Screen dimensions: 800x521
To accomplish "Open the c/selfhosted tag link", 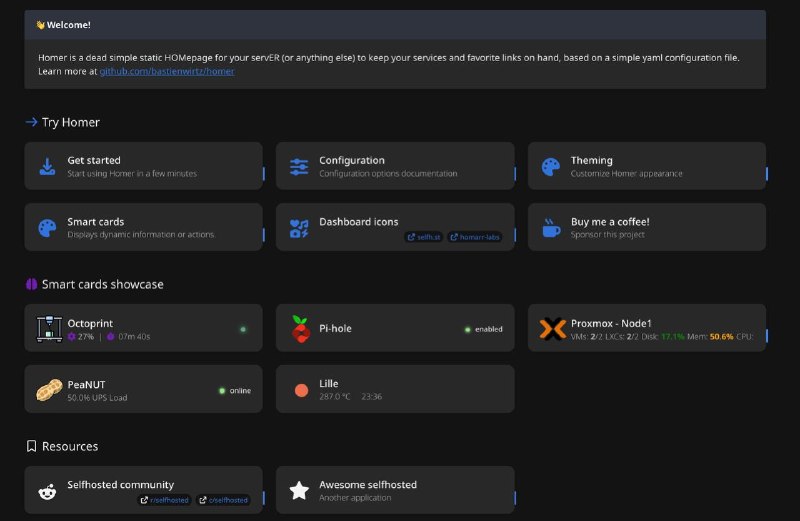I will pyautogui.click(x=223, y=500).
